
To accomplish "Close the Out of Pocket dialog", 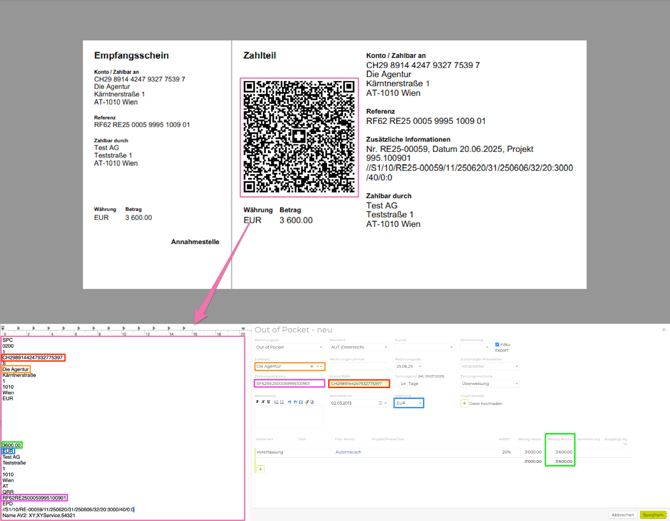I will point(664,329).
